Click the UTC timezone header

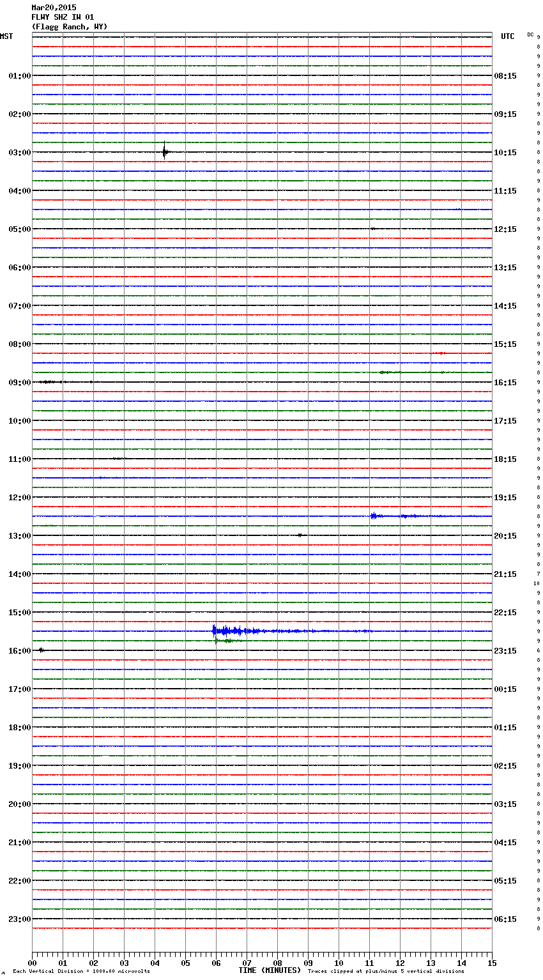pos(507,36)
